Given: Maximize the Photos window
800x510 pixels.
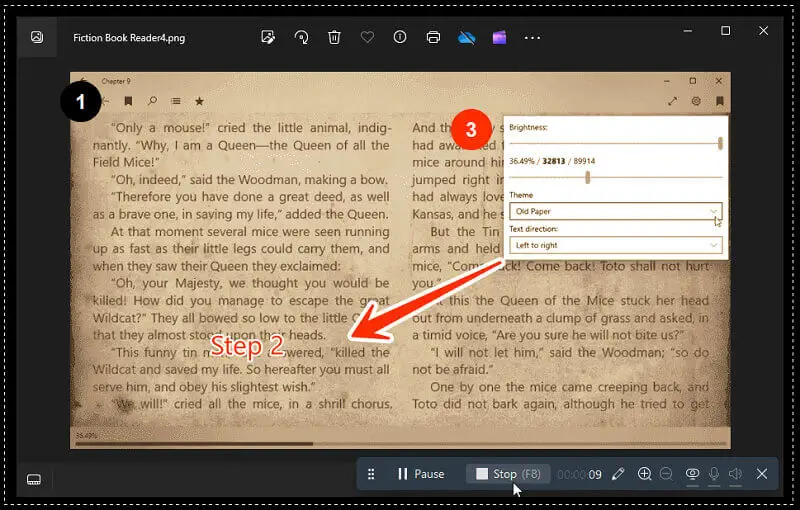Looking at the screenshot, I should pos(725,31).
